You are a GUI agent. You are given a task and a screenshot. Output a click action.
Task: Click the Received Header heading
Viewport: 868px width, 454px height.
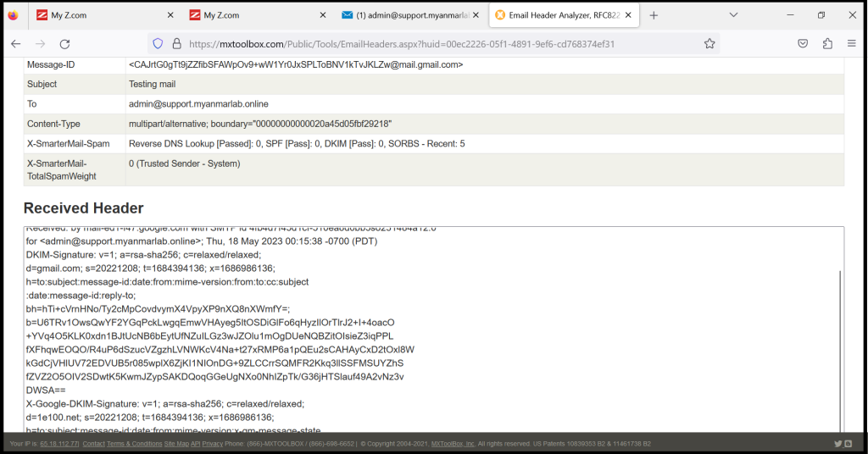[x=84, y=208]
